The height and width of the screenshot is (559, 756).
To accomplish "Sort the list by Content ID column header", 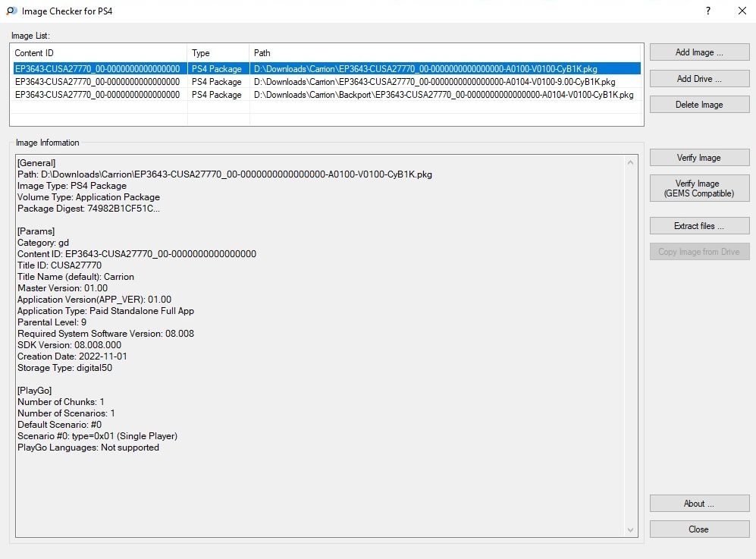I will pyautogui.click(x=99, y=53).
